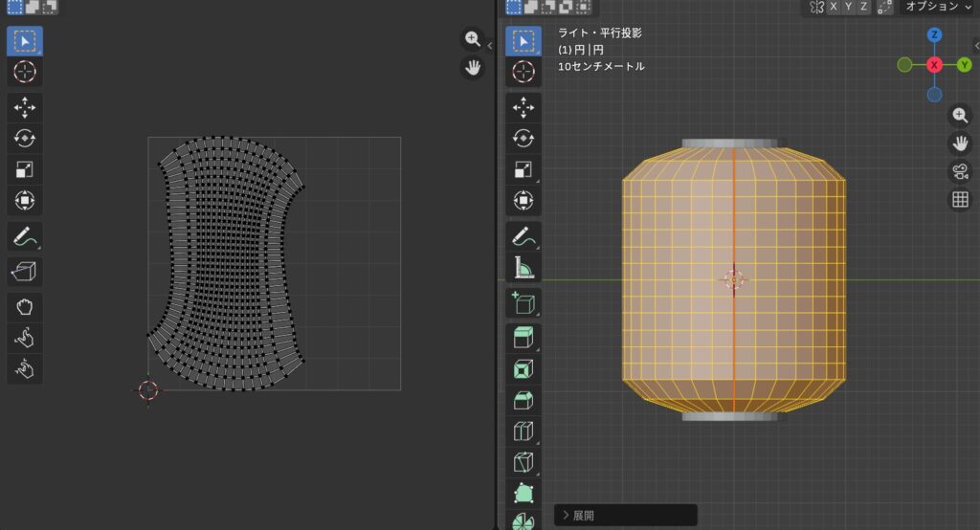Activate the Knife tool
Screen dimensions: 980x530
point(523,462)
